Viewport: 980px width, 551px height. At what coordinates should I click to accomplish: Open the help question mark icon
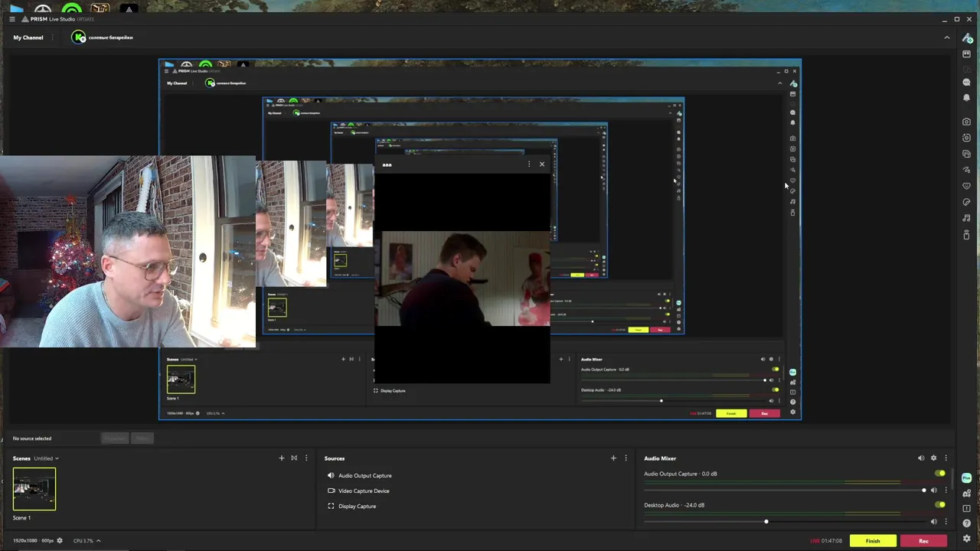click(x=966, y=523)
